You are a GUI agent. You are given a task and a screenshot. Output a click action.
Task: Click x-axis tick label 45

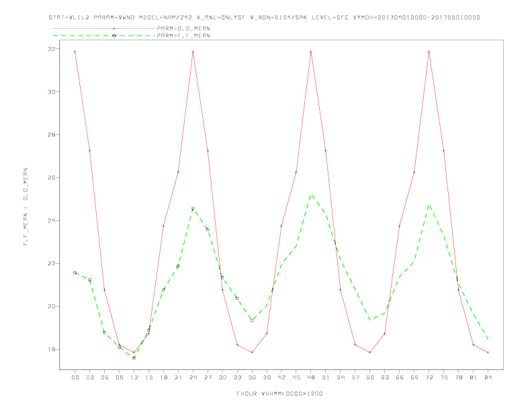[x=296, y=377]
